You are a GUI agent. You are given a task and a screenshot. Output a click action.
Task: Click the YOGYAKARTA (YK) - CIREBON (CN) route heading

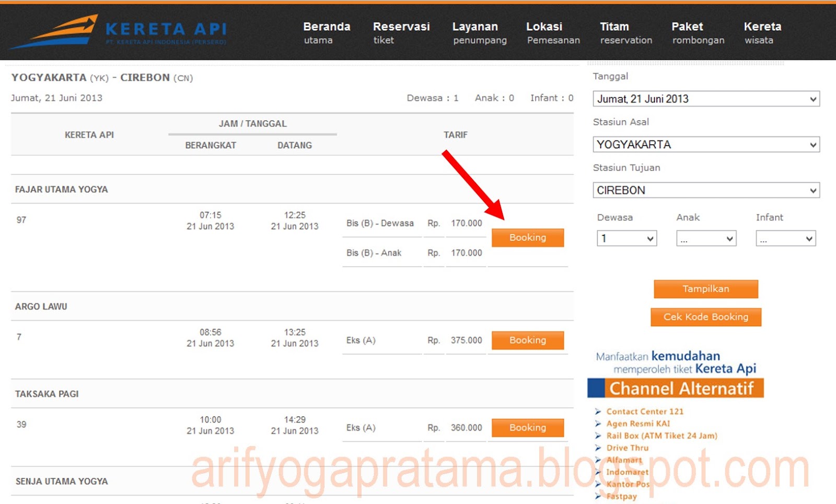102,78
